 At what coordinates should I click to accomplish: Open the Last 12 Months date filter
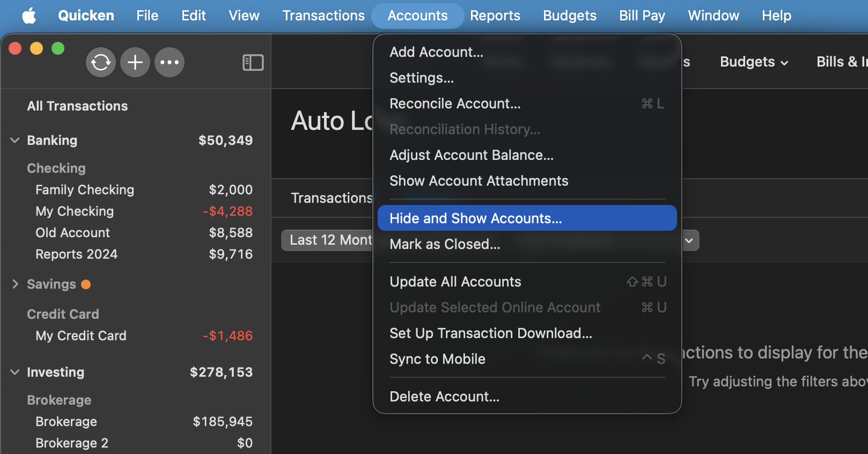[x=327, y=240]
